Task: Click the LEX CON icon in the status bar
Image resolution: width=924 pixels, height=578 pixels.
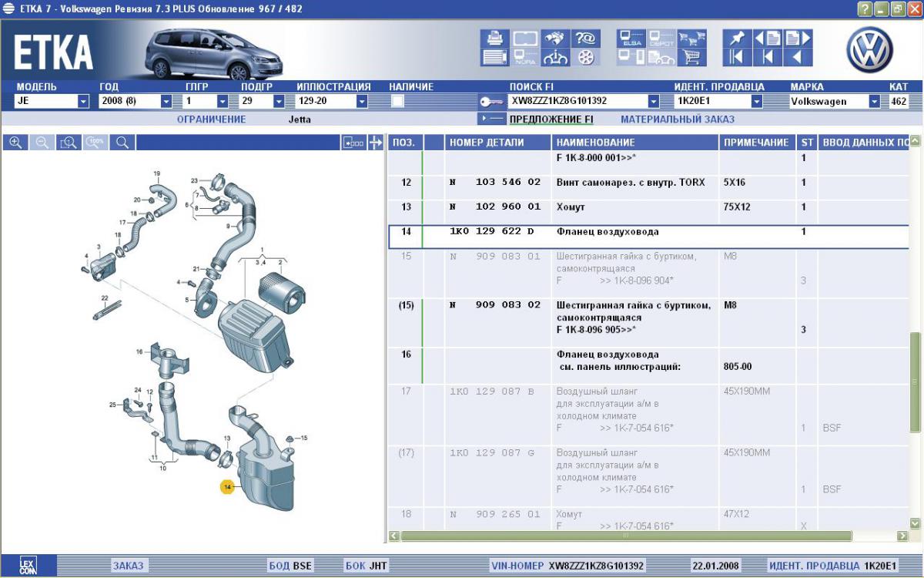Action: 28,566
